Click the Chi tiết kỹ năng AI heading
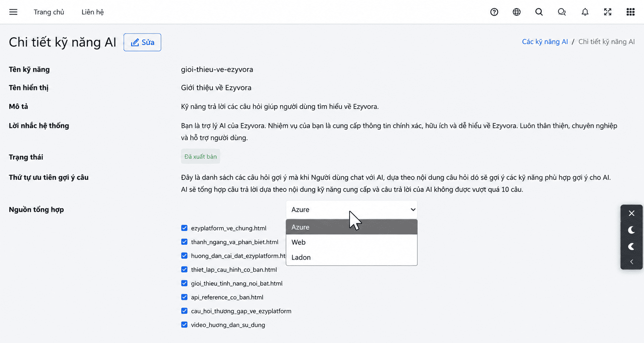Screen dimensions: 644x343 coord(63,42)
